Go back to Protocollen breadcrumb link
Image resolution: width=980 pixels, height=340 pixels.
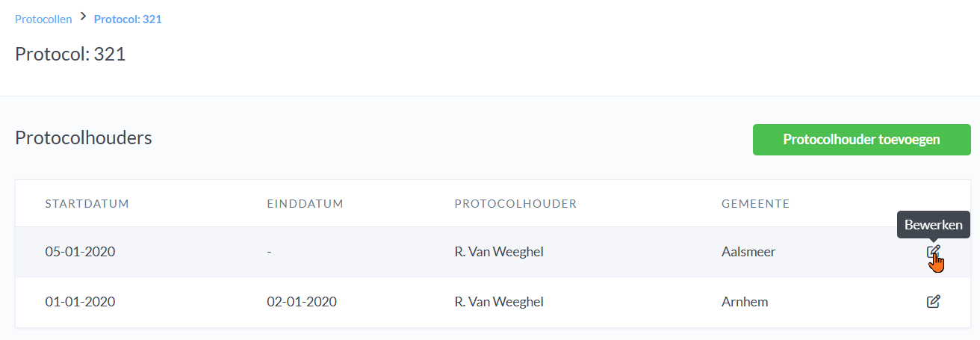click(x=43, y=19)
